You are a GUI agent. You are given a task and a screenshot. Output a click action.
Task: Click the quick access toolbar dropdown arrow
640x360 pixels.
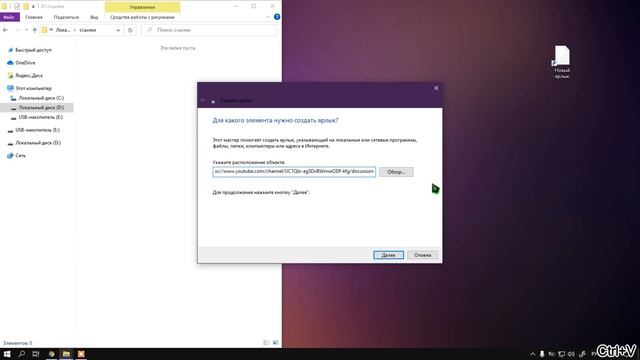(33, 7)
